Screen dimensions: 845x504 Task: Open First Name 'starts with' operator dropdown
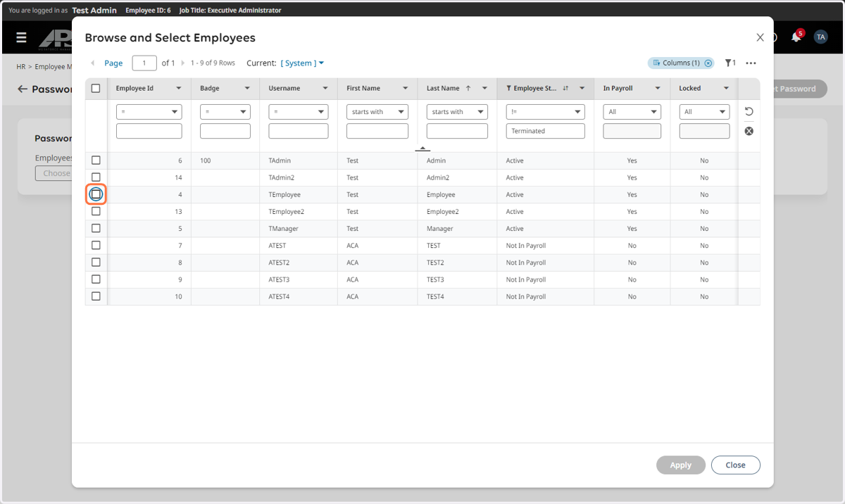[x=377, y=112]
